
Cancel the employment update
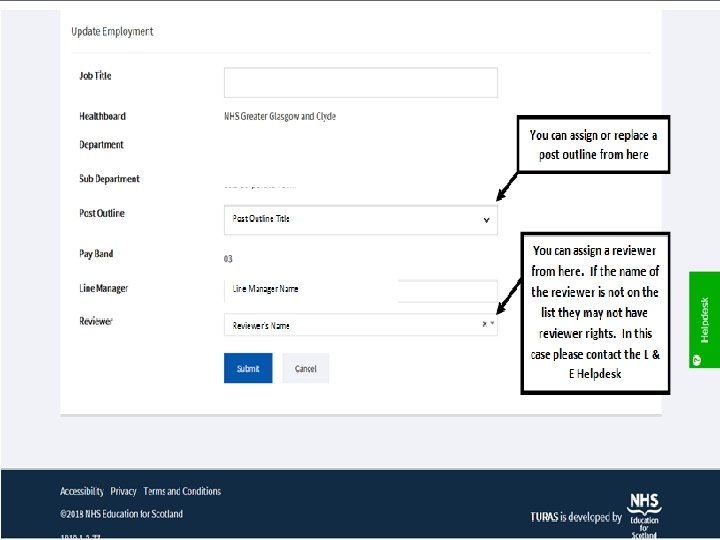305,368
